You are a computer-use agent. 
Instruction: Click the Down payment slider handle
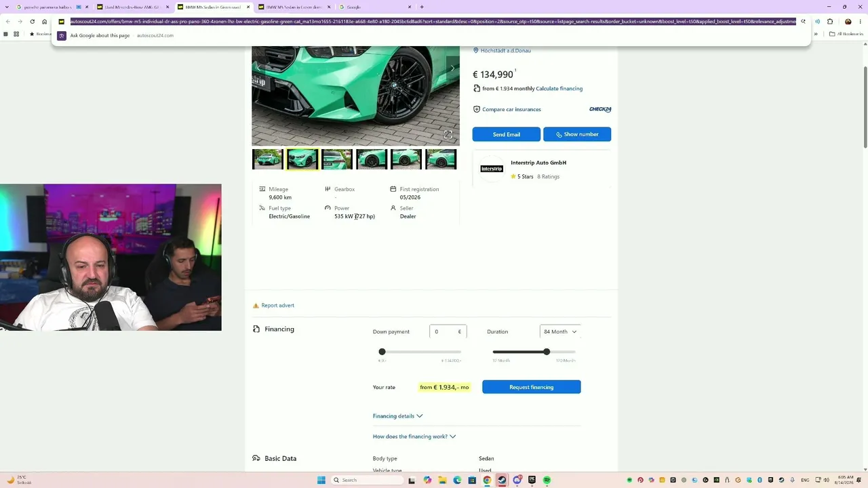click(382, 352)
